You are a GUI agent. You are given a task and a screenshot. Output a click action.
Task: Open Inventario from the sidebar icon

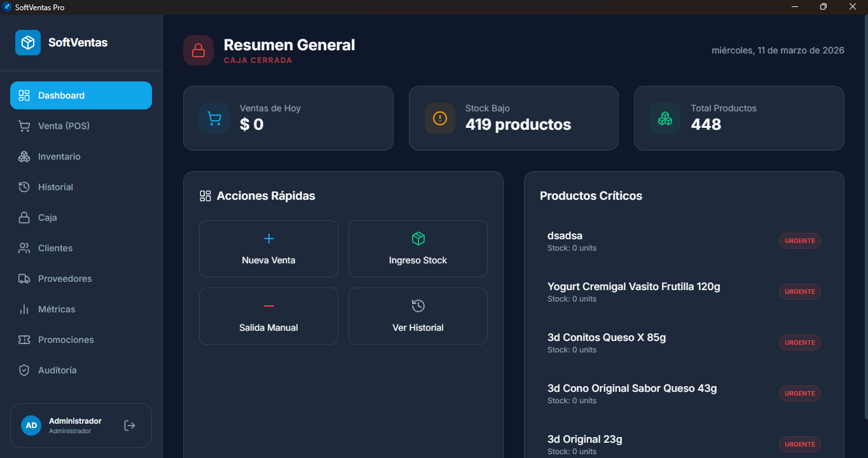(24, 156)
